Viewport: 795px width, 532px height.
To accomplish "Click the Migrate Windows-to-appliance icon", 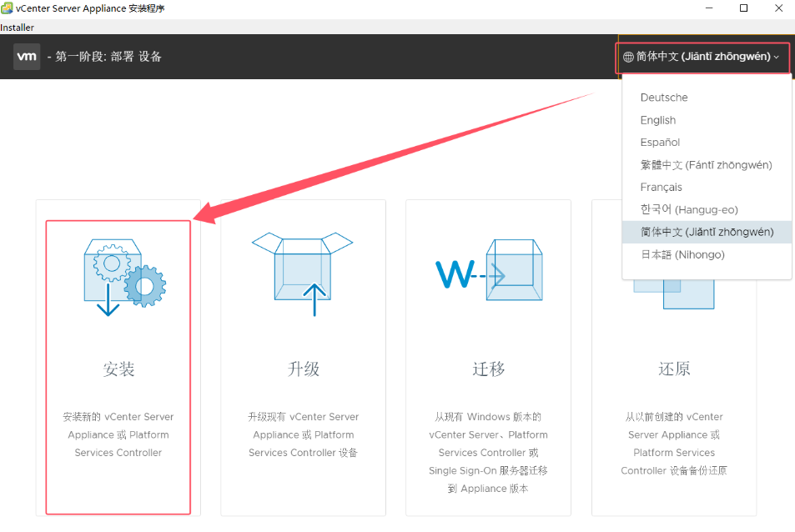I will [489, 270].
